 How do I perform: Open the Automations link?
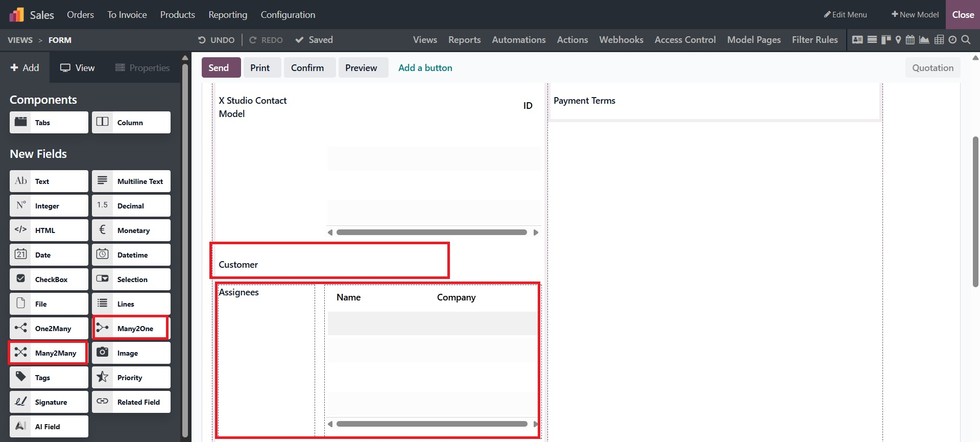coord(518,40)
